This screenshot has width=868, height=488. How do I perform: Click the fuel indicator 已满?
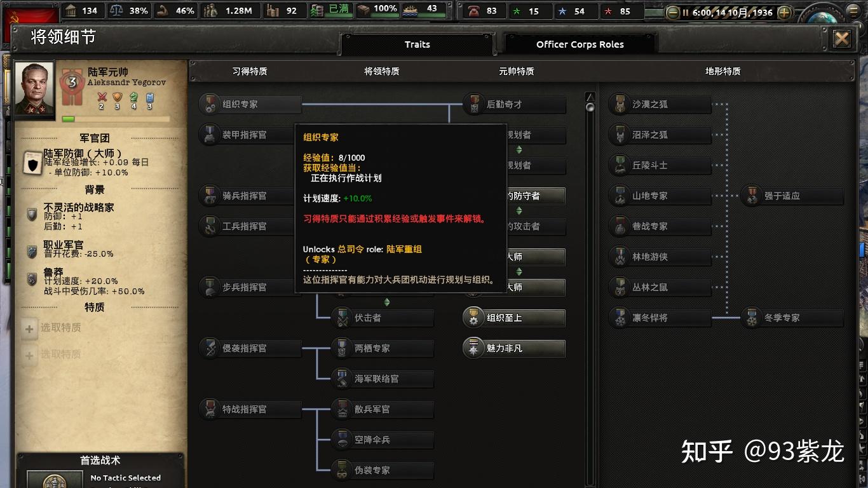[331, 11]
